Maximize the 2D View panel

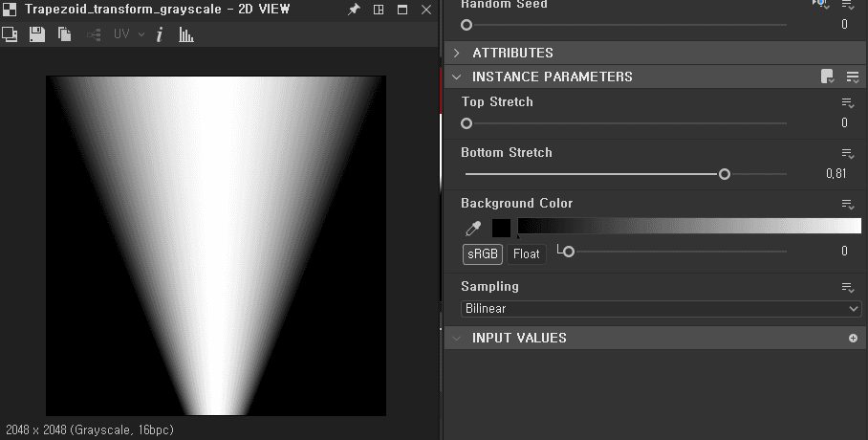click(x=402, y=10)
